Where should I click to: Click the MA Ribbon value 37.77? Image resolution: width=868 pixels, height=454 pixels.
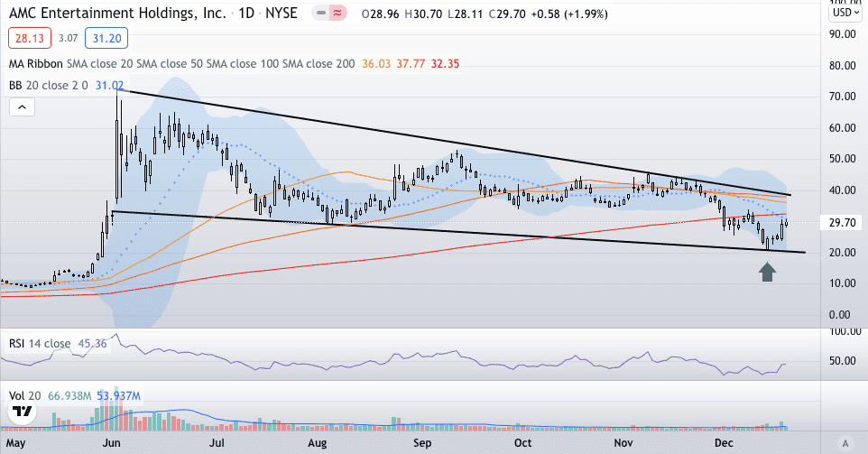coord(411,64)
